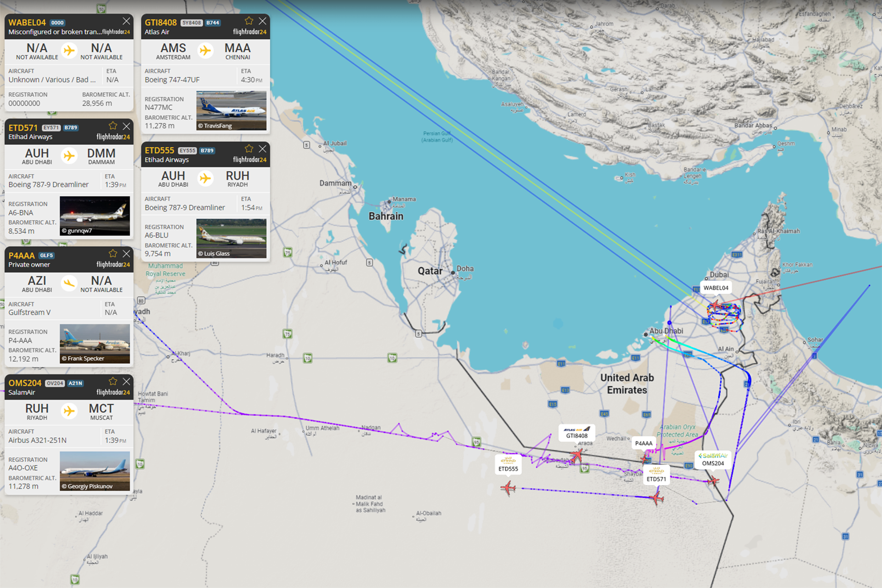Close the WABEL04 flight card
This screenshot has width=882, height=588.
(x=126, y=21)
